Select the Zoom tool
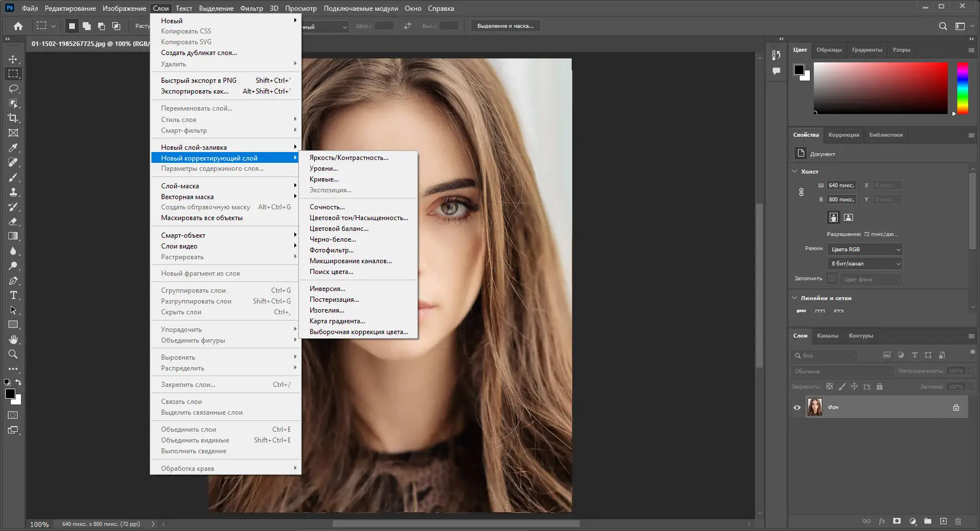 [13, 354]
